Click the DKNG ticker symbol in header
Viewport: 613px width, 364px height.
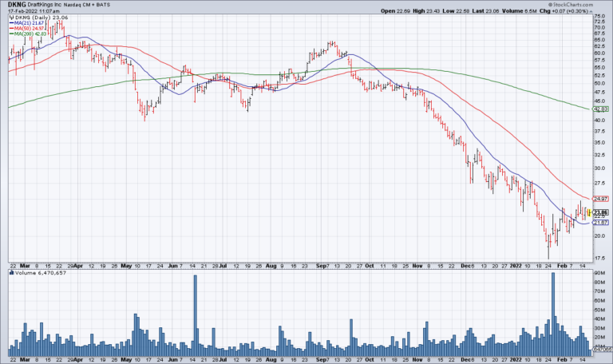pyautogui.click(x=16, y=4)
